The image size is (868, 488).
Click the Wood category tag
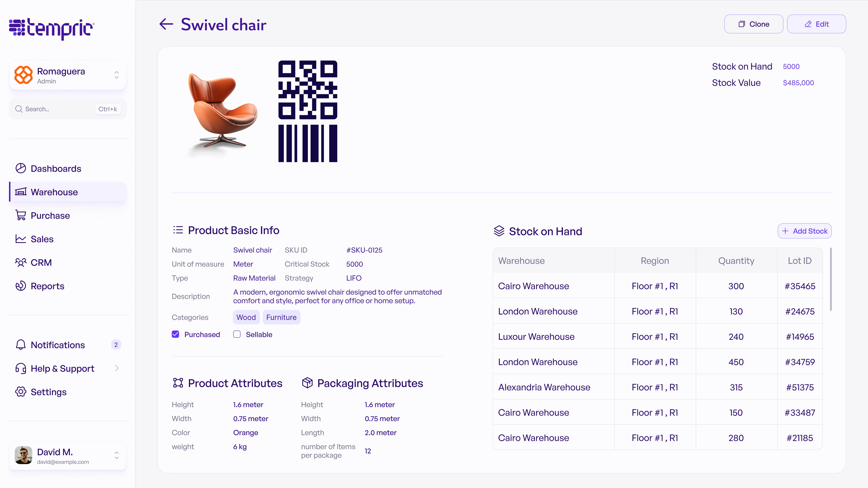coord(246,317)
